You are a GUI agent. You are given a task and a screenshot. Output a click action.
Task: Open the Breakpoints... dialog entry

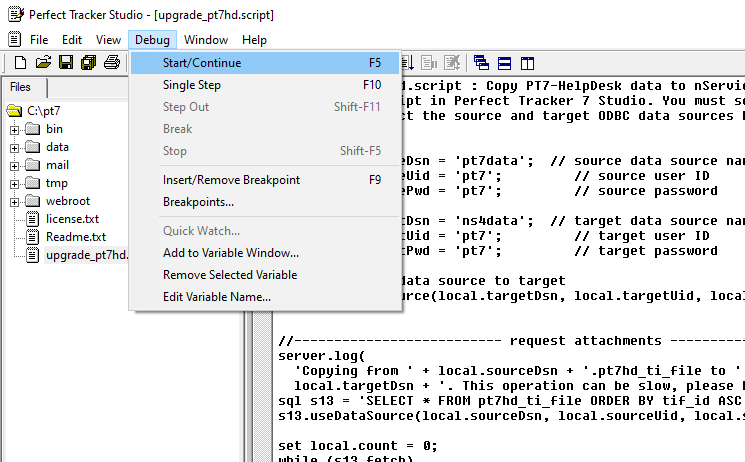[265, 202]
